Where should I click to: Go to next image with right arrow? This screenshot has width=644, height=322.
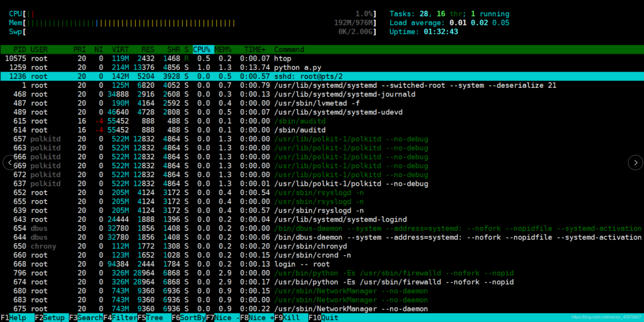coord(636,163)
